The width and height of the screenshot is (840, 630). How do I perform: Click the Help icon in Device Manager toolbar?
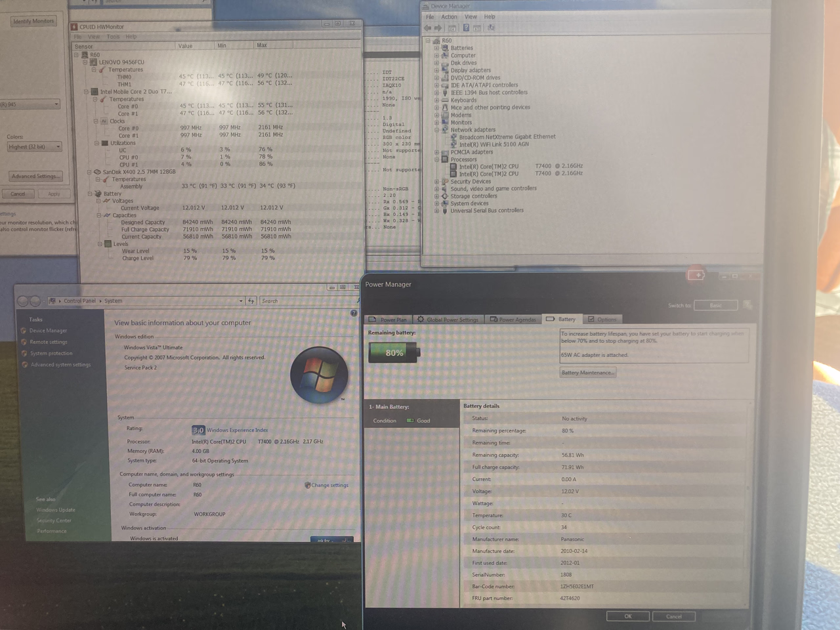point(466,28)
